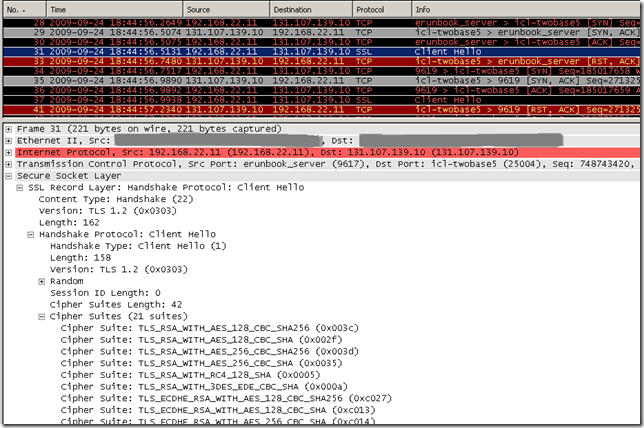
Task: Select cipher suite TLS_RSA_WITH_AES_128_CBC_SHA (0x002f)
Action: (x=201, y=340)
